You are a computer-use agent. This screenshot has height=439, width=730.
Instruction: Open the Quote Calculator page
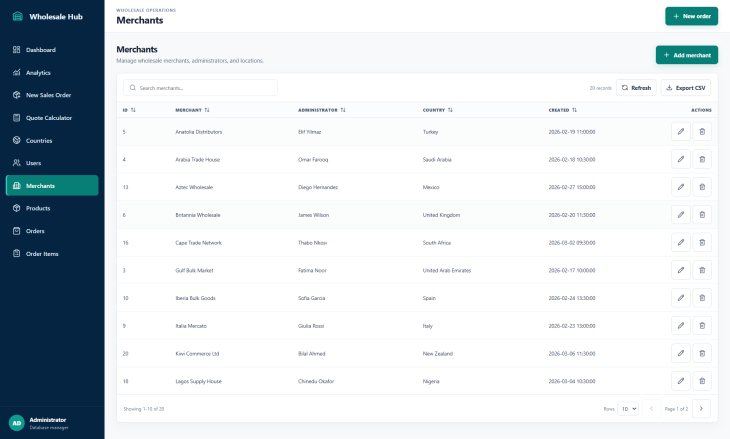(52, 118)
